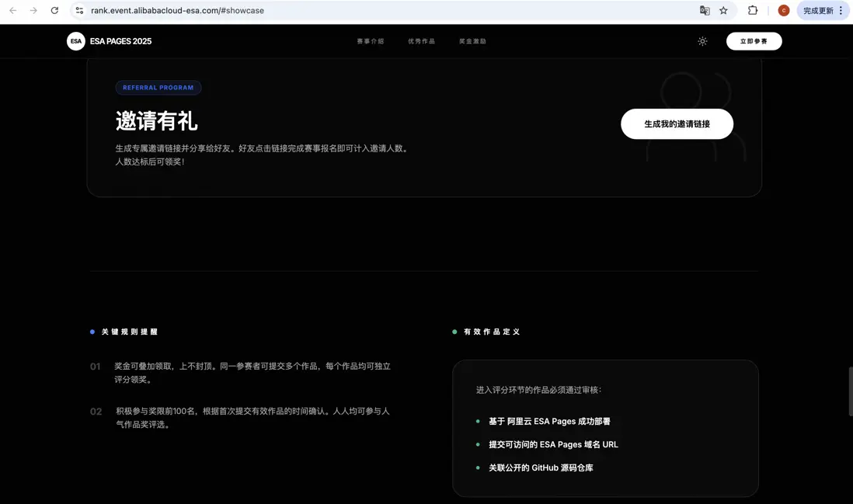Go to 奖金激励 nav item
Viewport: 853px width, 504px height.
point(473,41)
